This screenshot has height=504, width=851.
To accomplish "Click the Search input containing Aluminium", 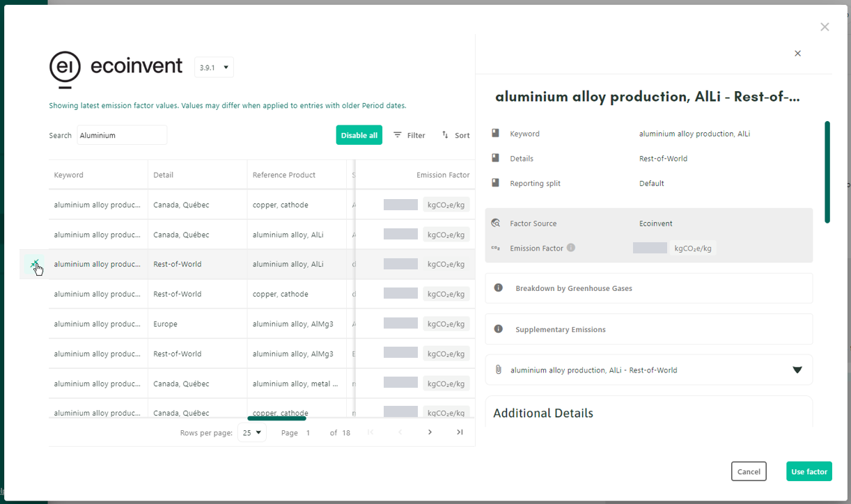I will (x=122, y=135).
